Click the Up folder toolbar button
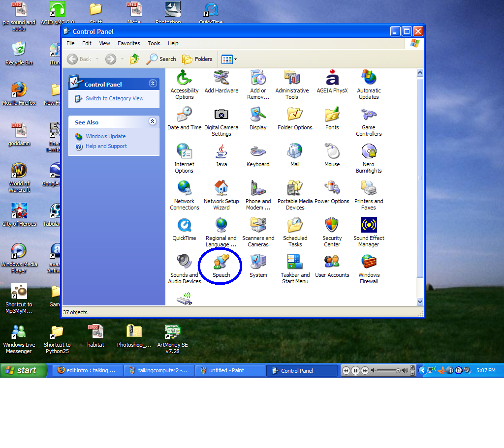 [x=134, y=59]
